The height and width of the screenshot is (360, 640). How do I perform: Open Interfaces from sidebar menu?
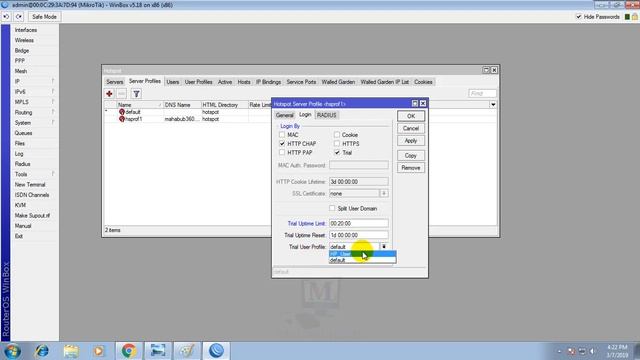click(x=26, y=30)
